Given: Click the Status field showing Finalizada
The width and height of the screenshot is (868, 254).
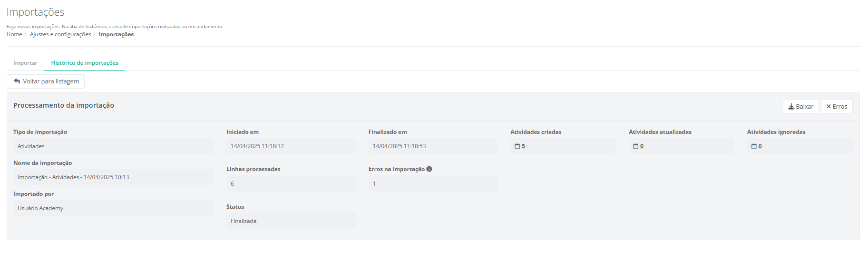Looking at the screenshot, I should [291, 221].
